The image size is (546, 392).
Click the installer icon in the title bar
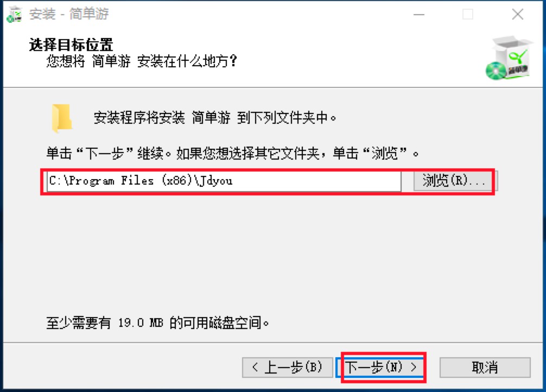coord(15,14)
